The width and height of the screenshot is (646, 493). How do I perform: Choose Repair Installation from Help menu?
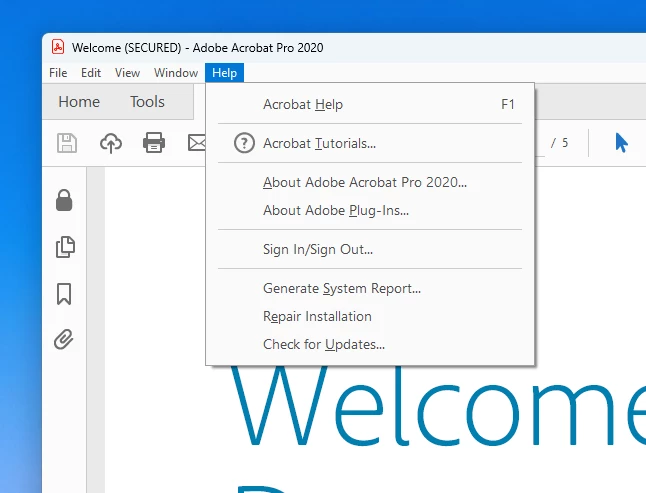coord(370,316)
